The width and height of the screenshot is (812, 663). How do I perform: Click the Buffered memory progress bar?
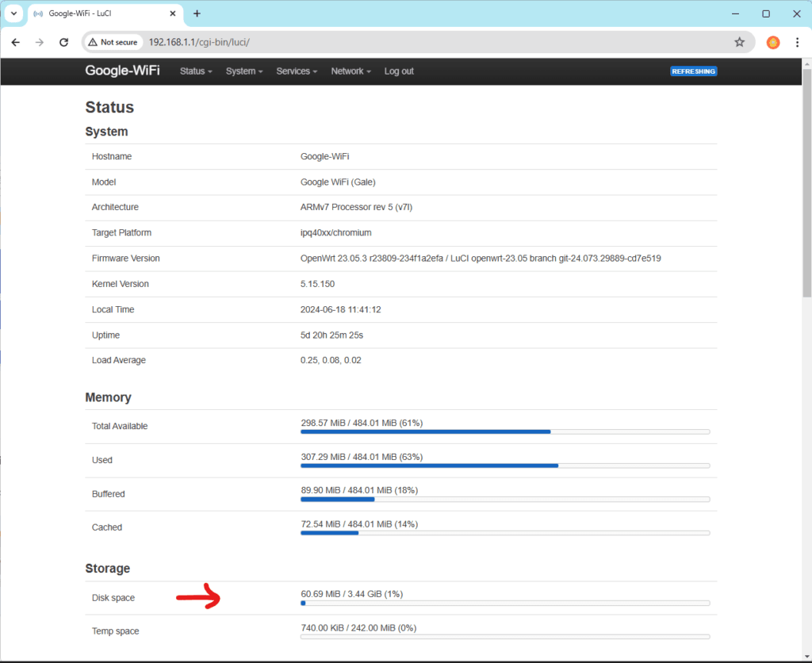[505, 500]
